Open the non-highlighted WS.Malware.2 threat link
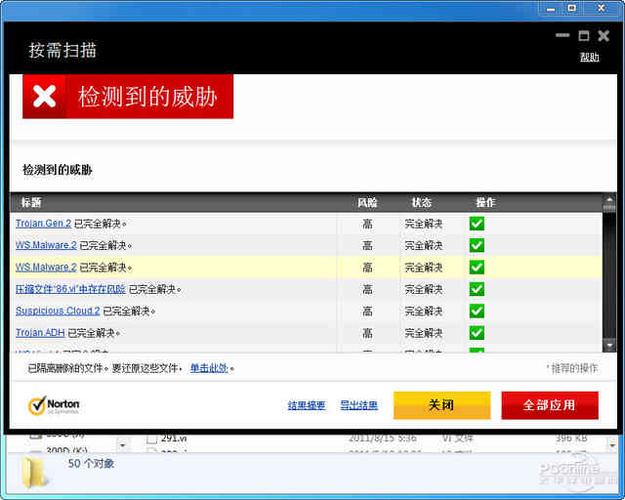625x500 pixels. tap(46, 245)
